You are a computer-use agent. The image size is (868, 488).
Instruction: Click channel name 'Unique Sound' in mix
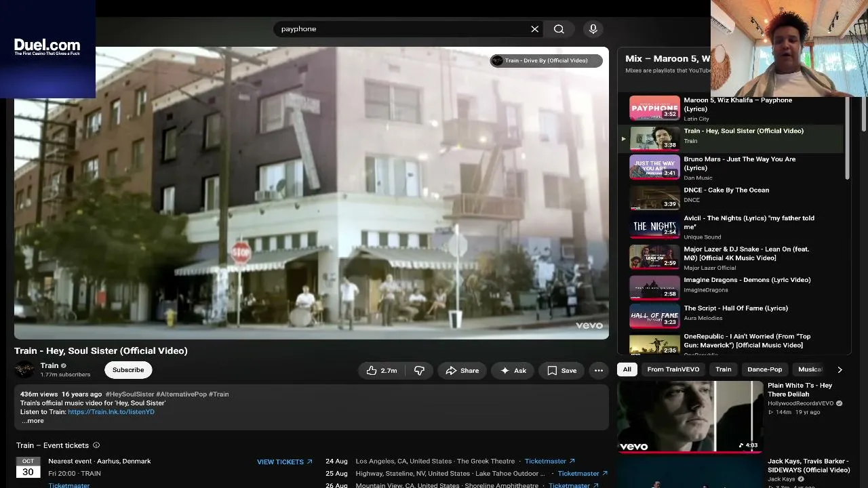(x=703, y=237)
